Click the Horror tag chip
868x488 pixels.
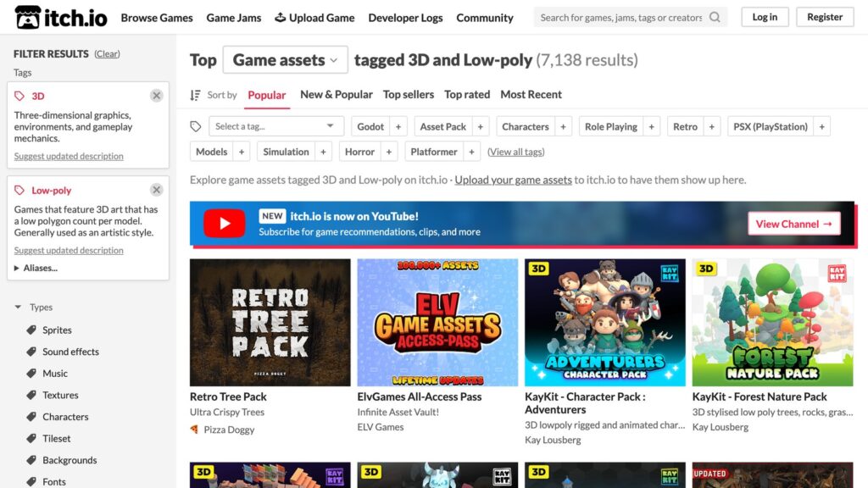coord(359,152)
